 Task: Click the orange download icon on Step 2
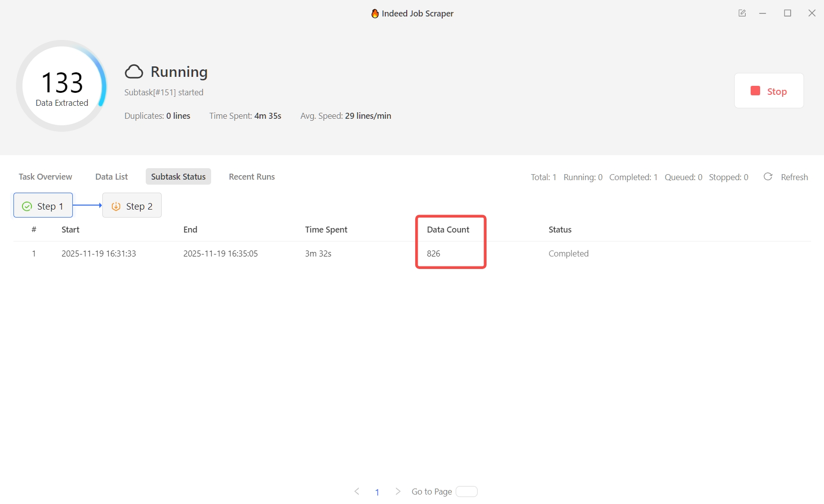(116, 207)
